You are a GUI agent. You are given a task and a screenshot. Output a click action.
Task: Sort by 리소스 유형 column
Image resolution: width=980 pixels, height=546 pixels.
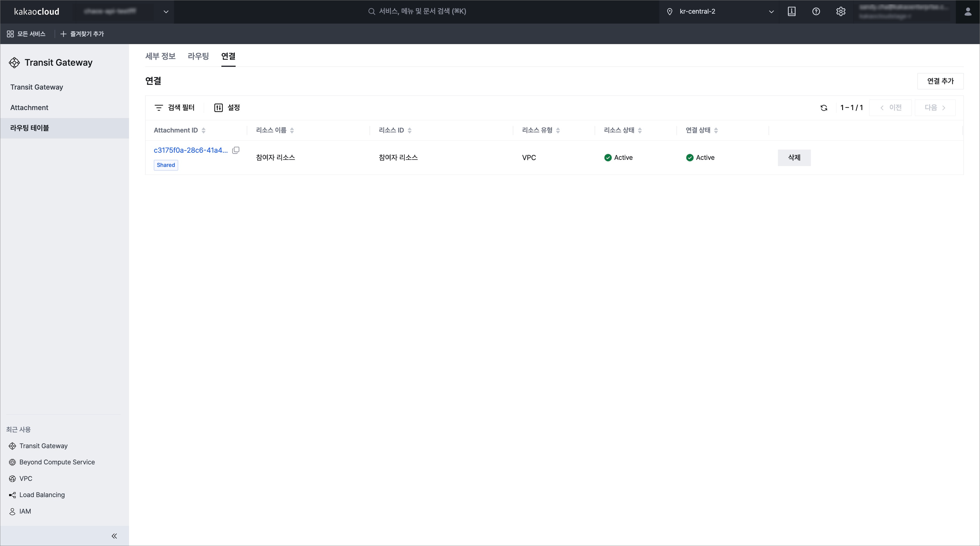558,131
